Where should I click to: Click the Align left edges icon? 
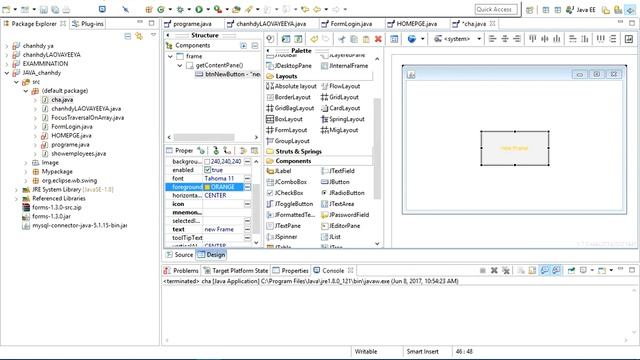point(493,39)
